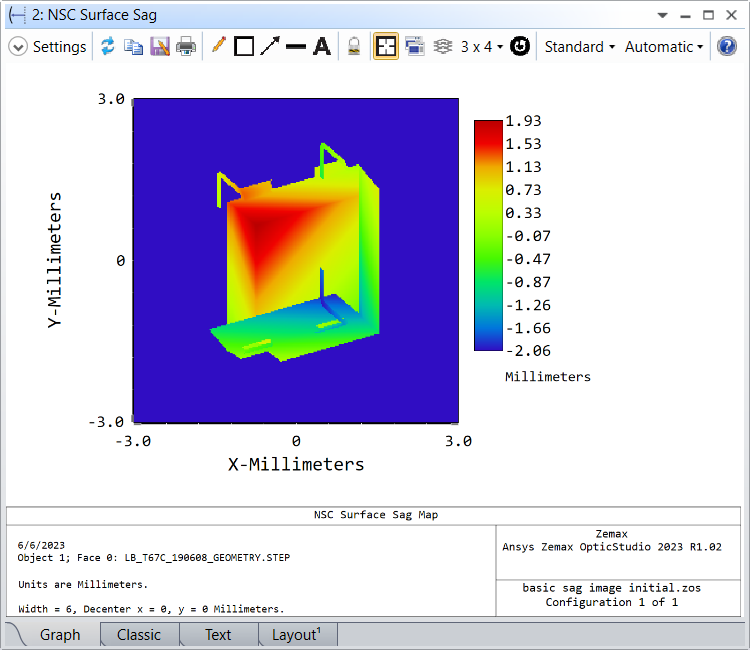Click the overlay windows icon
This screenshot has height=650, width=750.
[x=415, y=47]
